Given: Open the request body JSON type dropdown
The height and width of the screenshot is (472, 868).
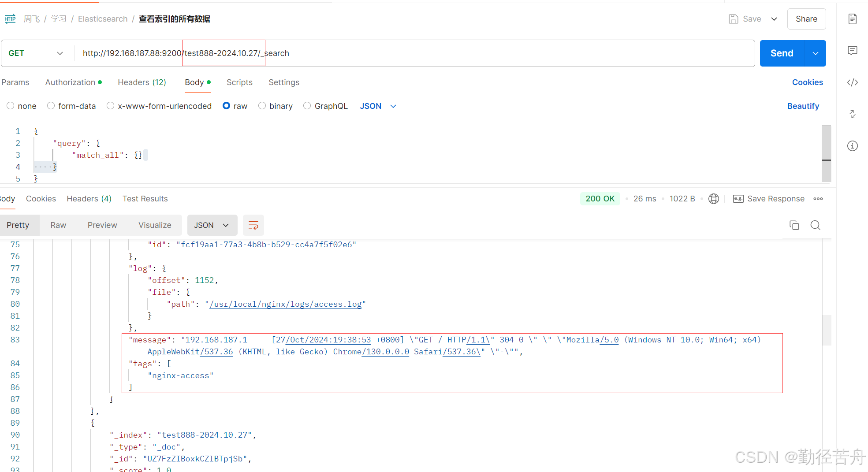Looking at the screenshot, I should (378, 106).
